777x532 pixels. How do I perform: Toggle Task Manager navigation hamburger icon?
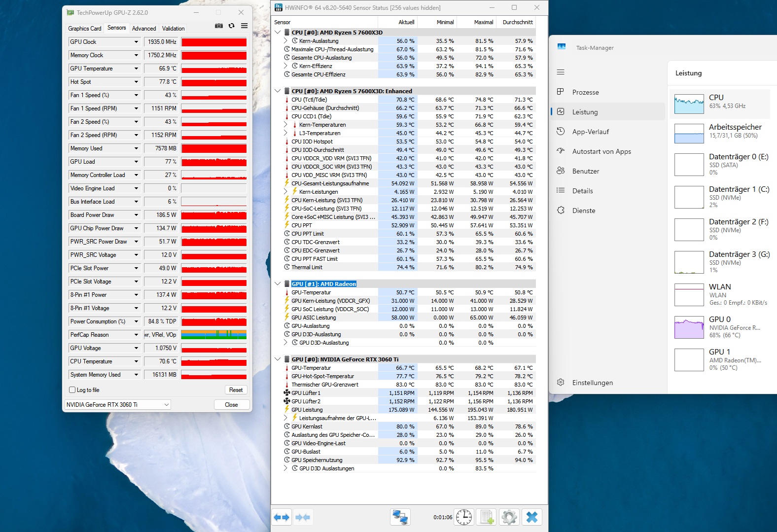pyautogui.click(x=561, y=72)
